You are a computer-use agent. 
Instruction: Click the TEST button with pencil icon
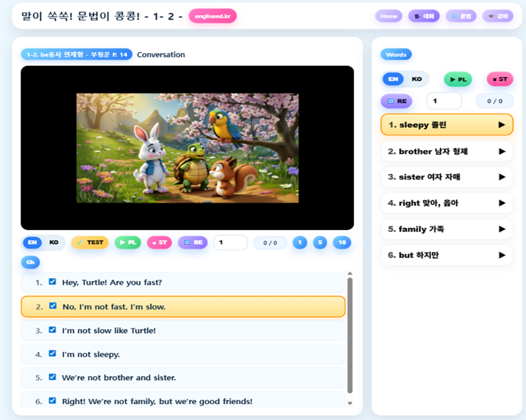click(90, 242)
